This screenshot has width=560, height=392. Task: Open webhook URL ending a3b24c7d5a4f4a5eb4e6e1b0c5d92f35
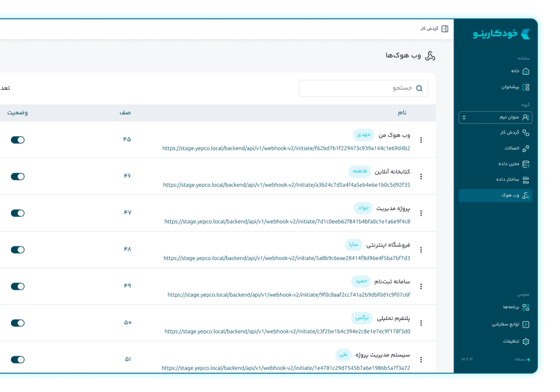[287, 185]
